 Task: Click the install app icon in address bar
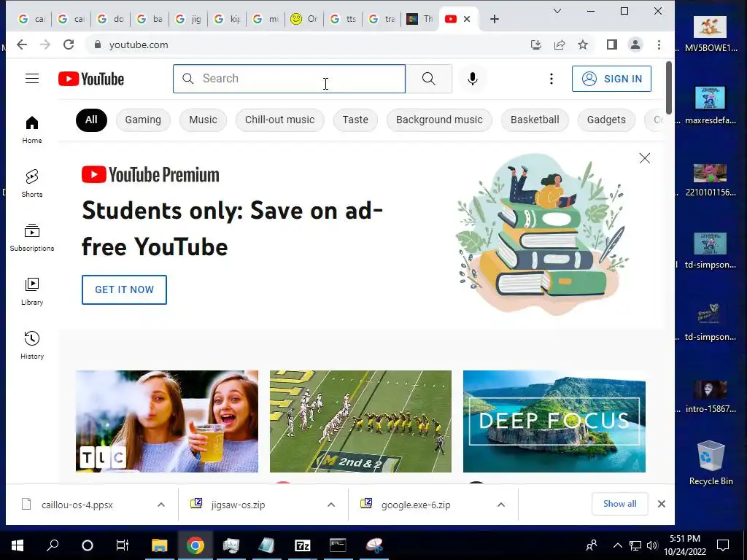536,44
